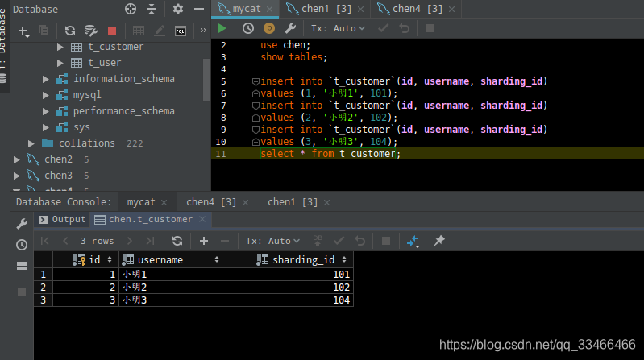This screenshot has width=644, height=360.
Task: Expand the chen3 data source
Action: [x=16, y=176]
